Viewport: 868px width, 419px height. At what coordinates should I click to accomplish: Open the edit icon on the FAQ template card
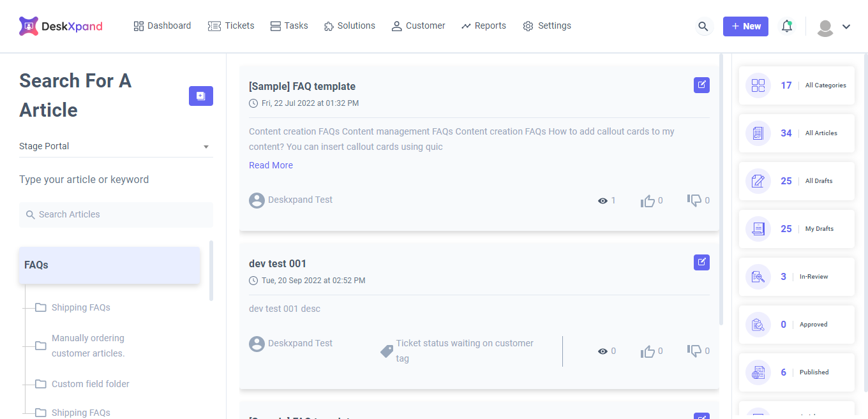(701, 85)
